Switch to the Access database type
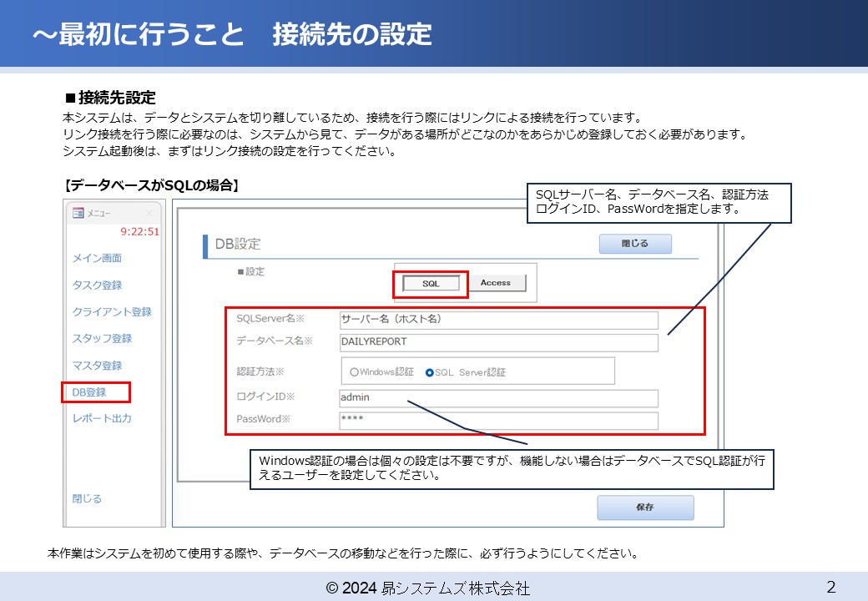 point(498,283)
